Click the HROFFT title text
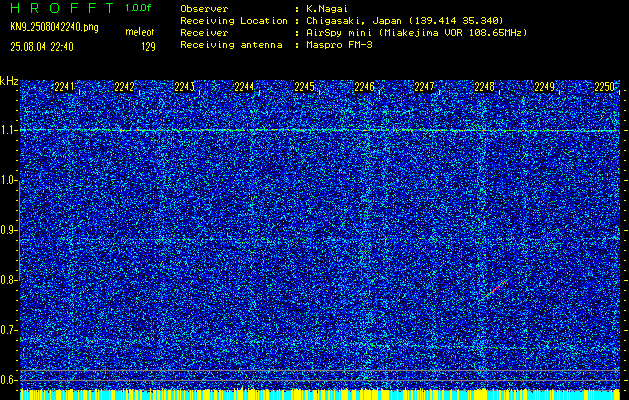The image size is (629, 400). click(62, 8)
